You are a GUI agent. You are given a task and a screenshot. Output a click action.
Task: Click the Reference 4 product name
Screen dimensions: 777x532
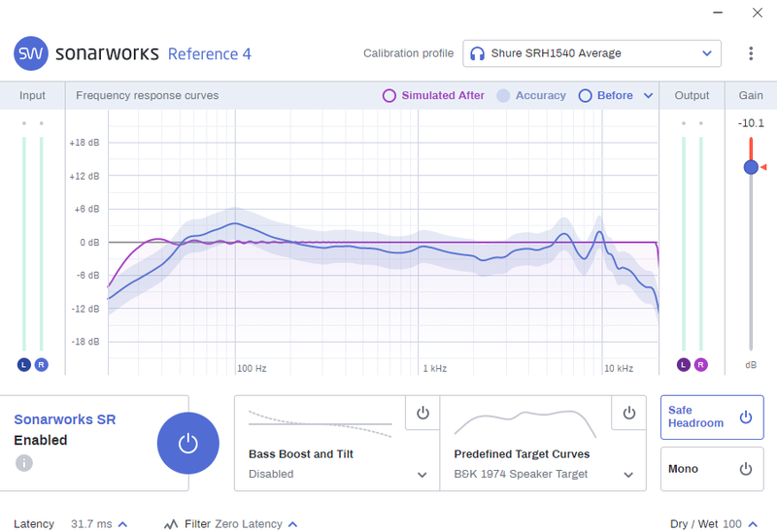[210, 54]
